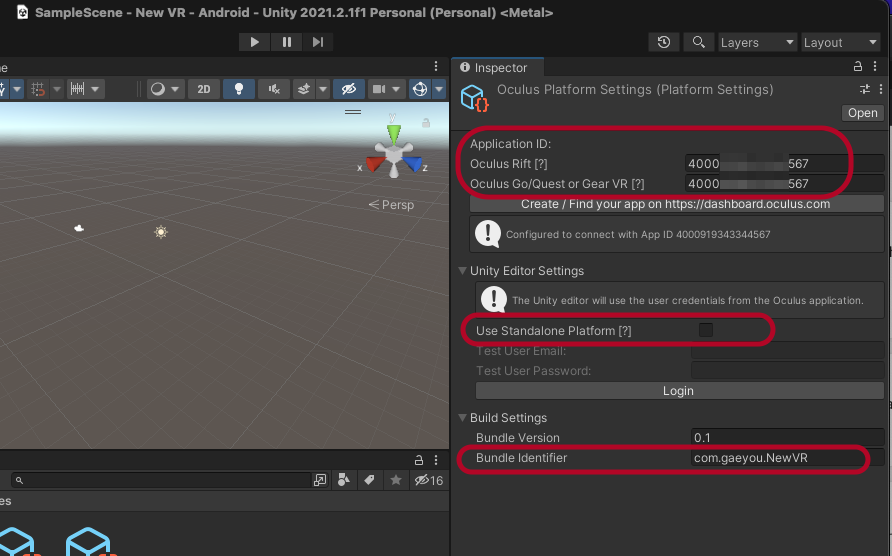
Task: Edit the Oculus Go/Quest or Gear VR ID field
Action: click(x=784, y=184)
